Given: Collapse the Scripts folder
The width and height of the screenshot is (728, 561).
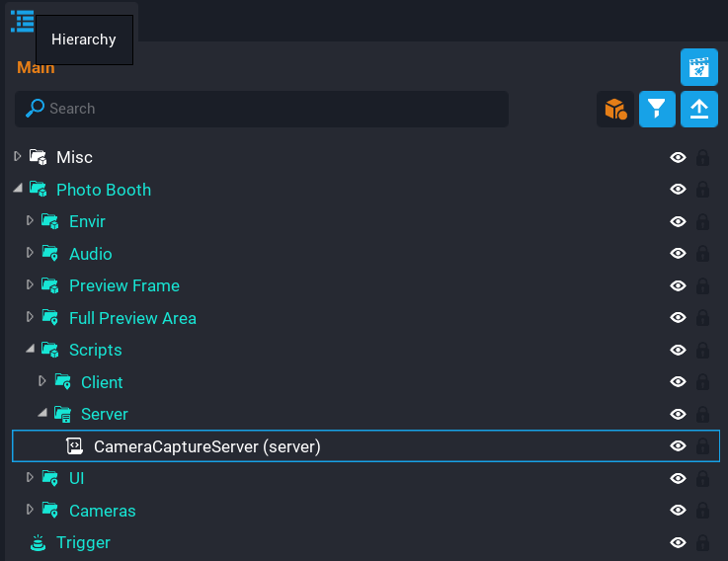Looking at the screenshot, I should click(x=30, y=350).
